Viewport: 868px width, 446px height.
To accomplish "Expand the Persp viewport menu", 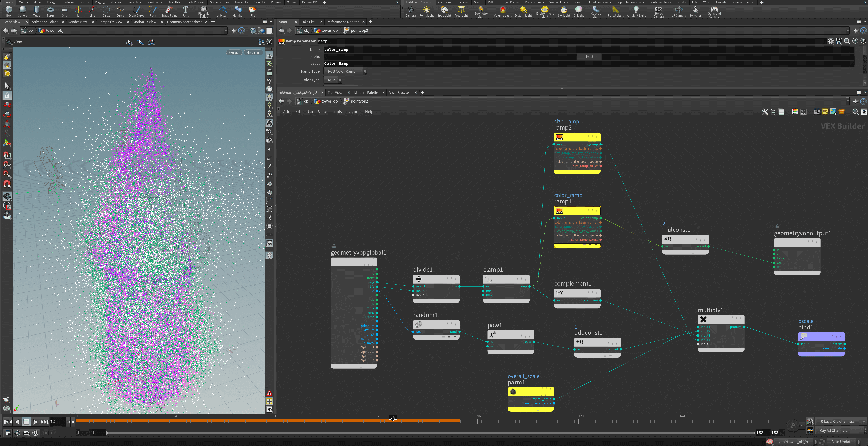I will [x=234, y=52].
